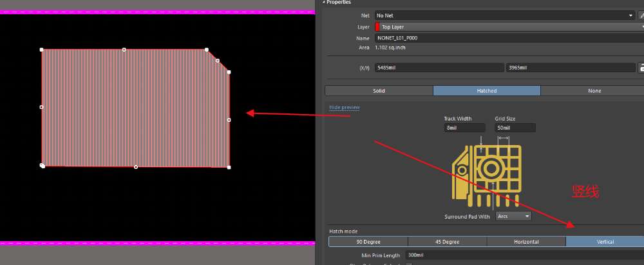Click the handle on the polygon's chamfered edge

(218, 61)
